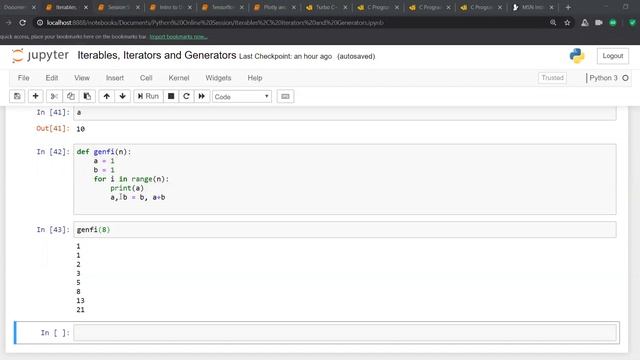This screenshot has height=360, width=640.
Task: Move selected cell down arrow
Action: [122, 96]
